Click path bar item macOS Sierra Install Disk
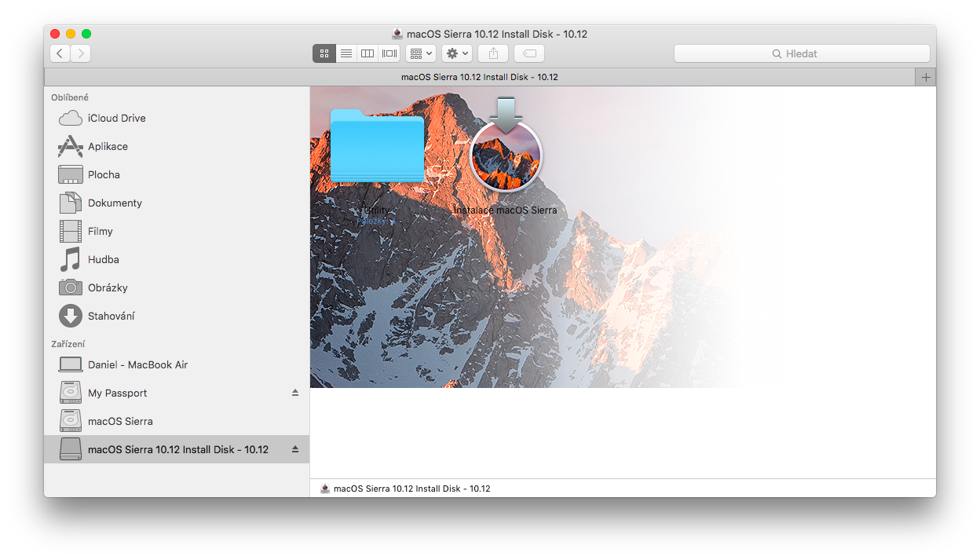The width and height of the screenshot is (980, 560). pyautogui.click(x=405, y=489)
